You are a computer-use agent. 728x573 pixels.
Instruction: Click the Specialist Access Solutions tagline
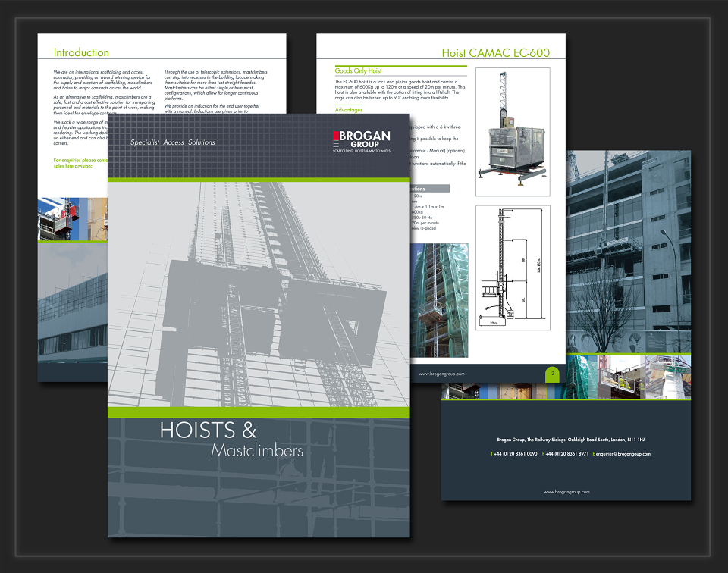(x=172, y=142)
